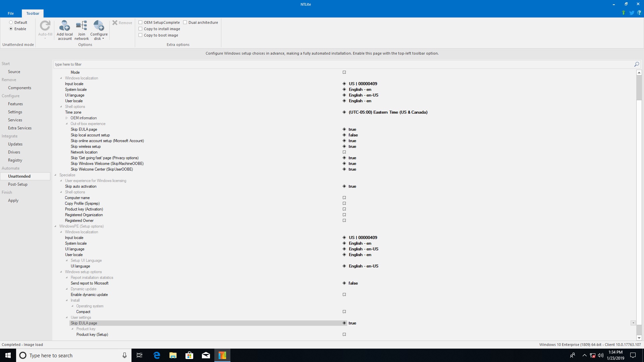This screenshot has height=362, width=644.
Task: Open the Settings page in sidebar
Action: (x=15, y=112)
